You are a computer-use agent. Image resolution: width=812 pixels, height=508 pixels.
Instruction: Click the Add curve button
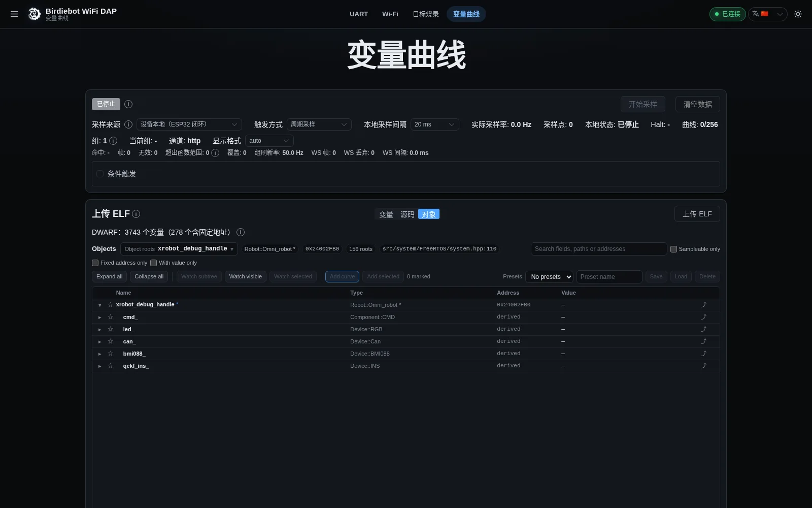(342, 277)
